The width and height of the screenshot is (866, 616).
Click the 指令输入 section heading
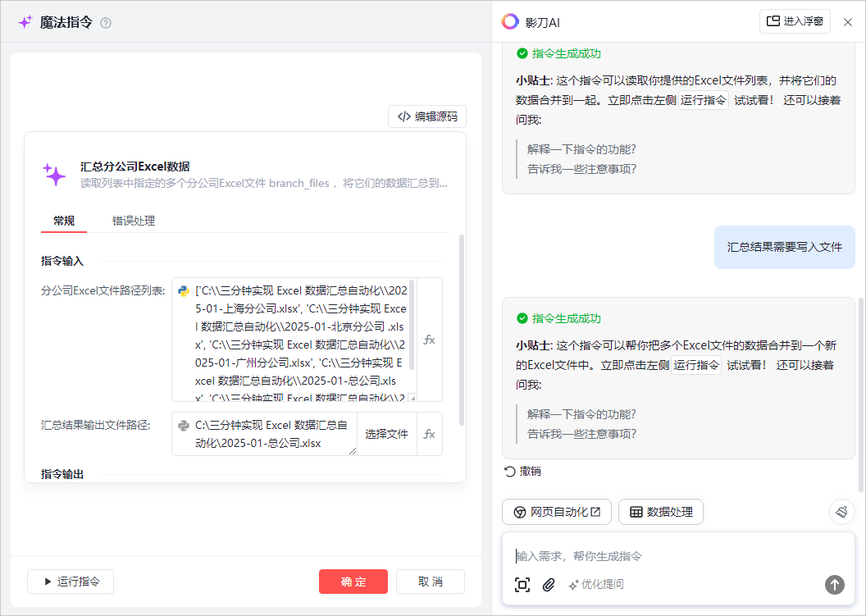click(x=62, y=262)
